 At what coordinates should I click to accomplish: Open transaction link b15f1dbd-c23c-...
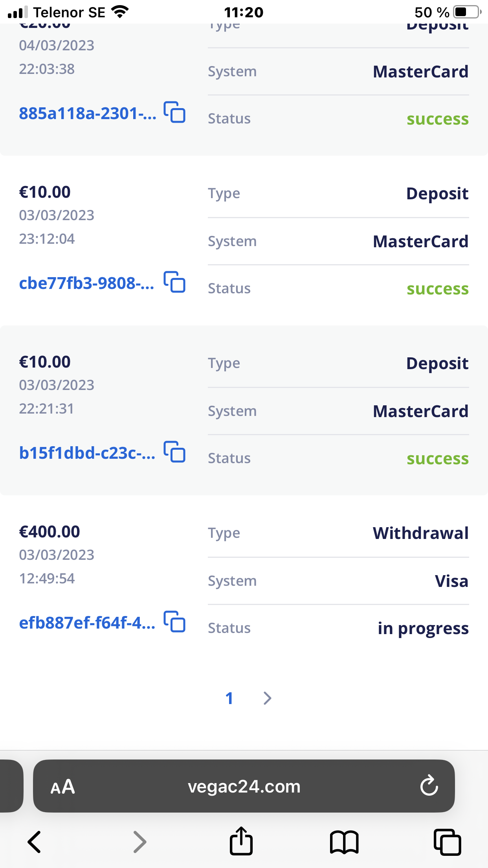click(x=87, y=453)
